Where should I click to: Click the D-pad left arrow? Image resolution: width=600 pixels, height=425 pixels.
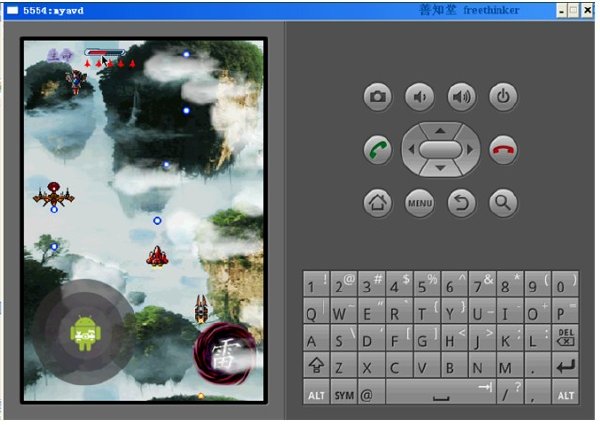click(411, 150)
